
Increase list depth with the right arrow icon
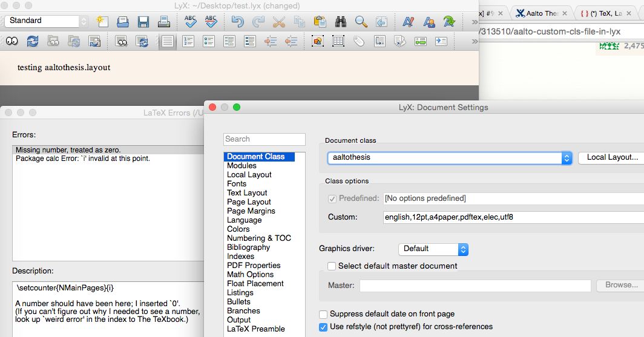tap(270, 41)
